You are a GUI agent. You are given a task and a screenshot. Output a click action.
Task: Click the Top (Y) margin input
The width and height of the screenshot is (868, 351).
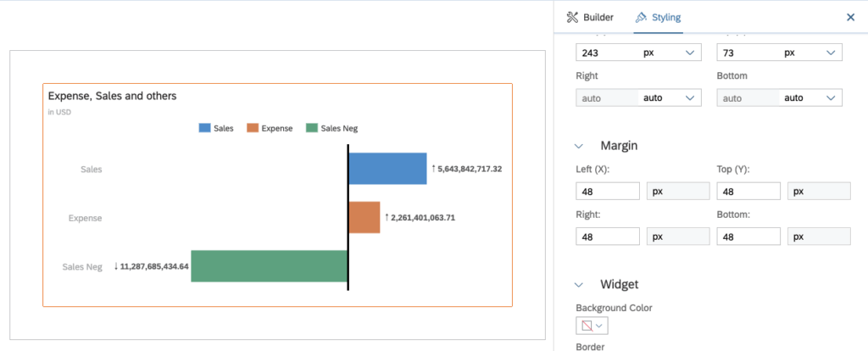[748, 191]
